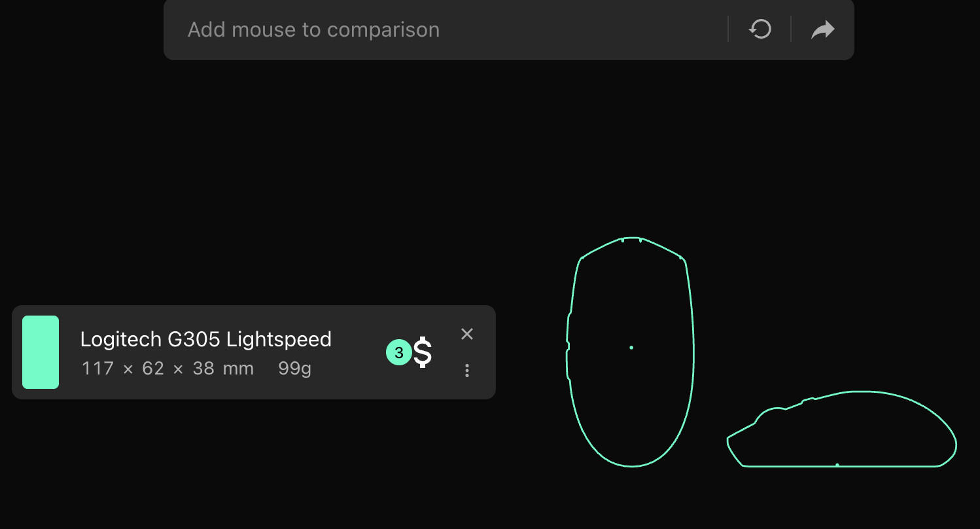Image resolution: width=980 pixels, height=529 pixels.
Task: Click the "99g" weight label
Action: tap(294, 368)
